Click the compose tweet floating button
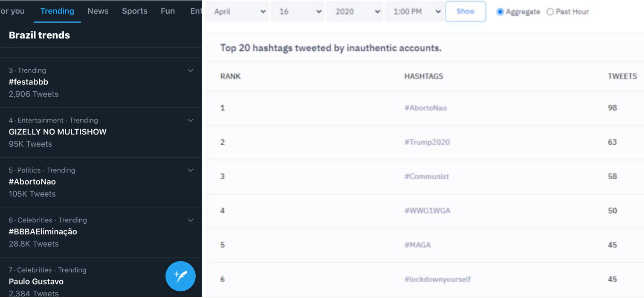Viewport: 644px width, 298px height. [x=180, y=276]
